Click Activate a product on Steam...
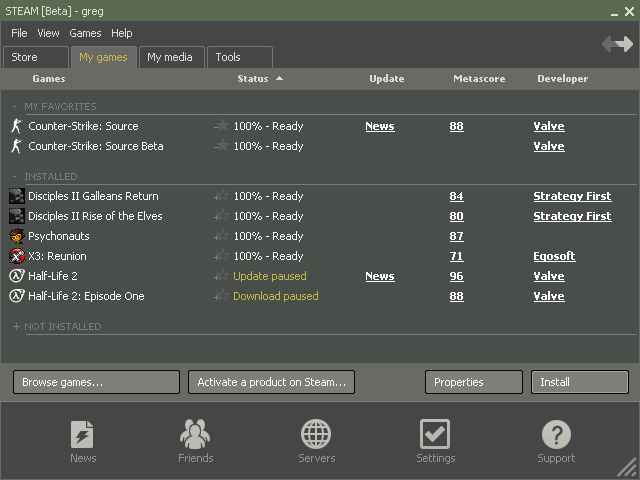The height and width of the screenshot is (480, 640). pos(271,382)
